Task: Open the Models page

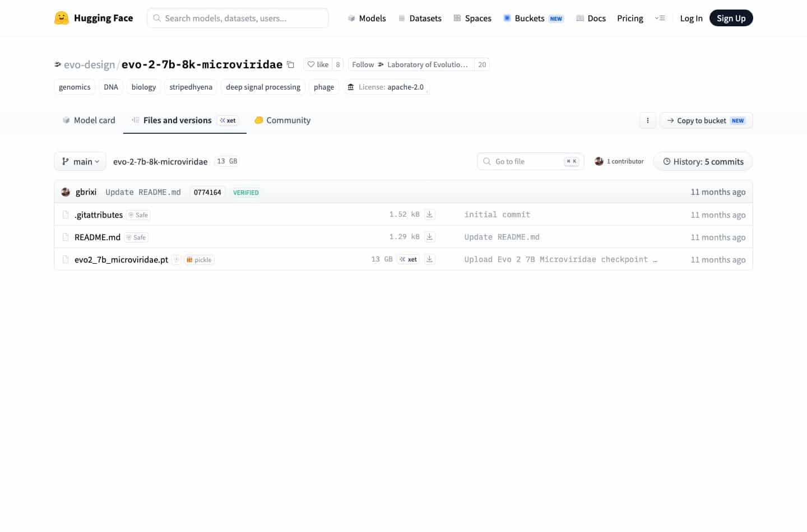Action: (x=367, y=18)
